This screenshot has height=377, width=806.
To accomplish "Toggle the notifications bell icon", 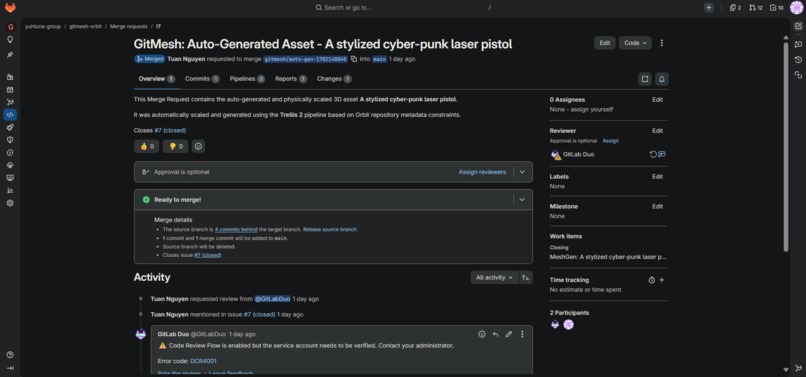I will [662, 79].
